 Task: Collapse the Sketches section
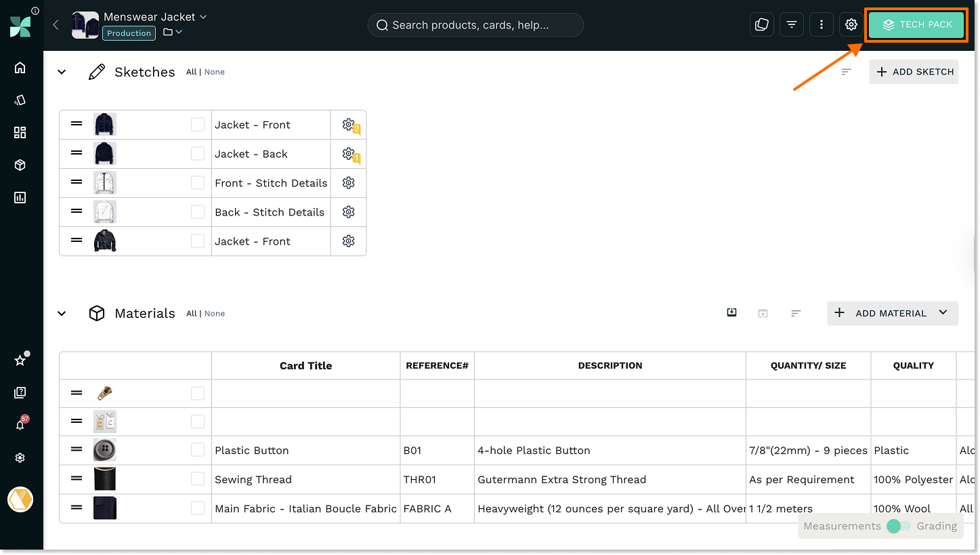point(62,72)
